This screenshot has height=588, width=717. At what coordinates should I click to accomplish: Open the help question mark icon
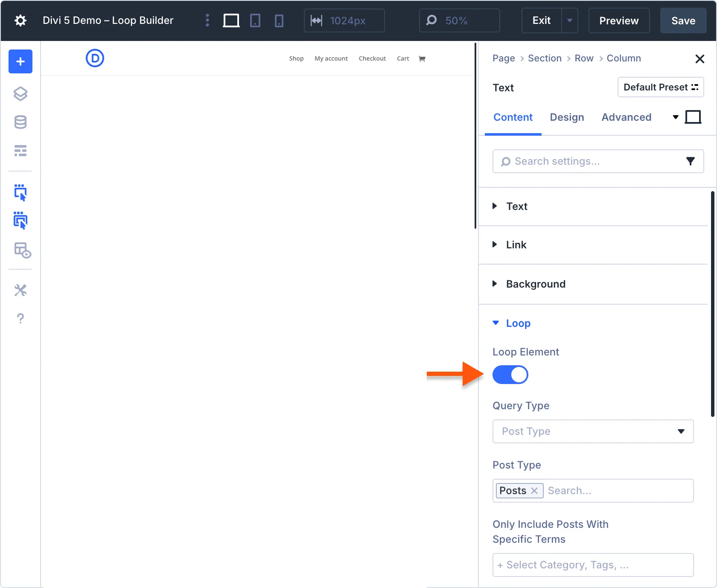pyautogui.click(x=20, y=318)
